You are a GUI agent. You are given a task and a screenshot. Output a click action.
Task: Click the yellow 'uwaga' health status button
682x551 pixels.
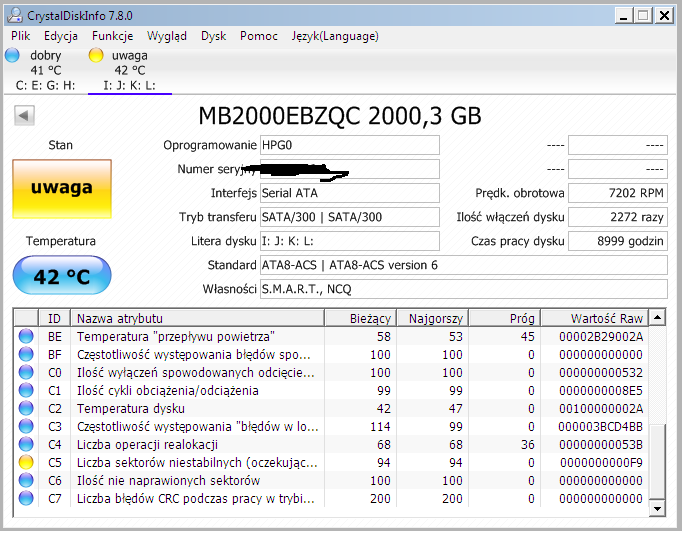coord(62,188)
